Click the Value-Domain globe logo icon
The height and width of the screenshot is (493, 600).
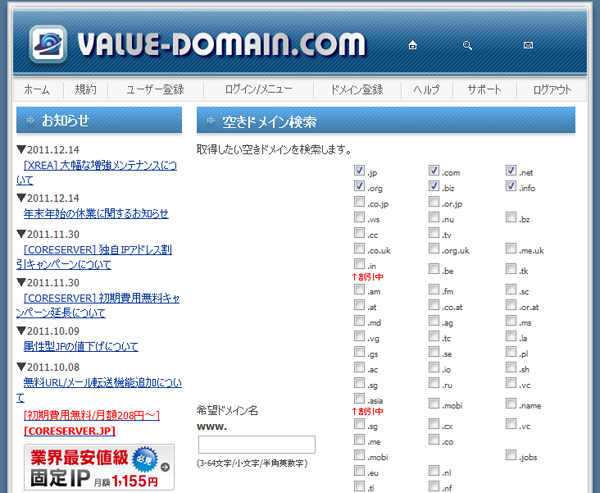(47, 44)
